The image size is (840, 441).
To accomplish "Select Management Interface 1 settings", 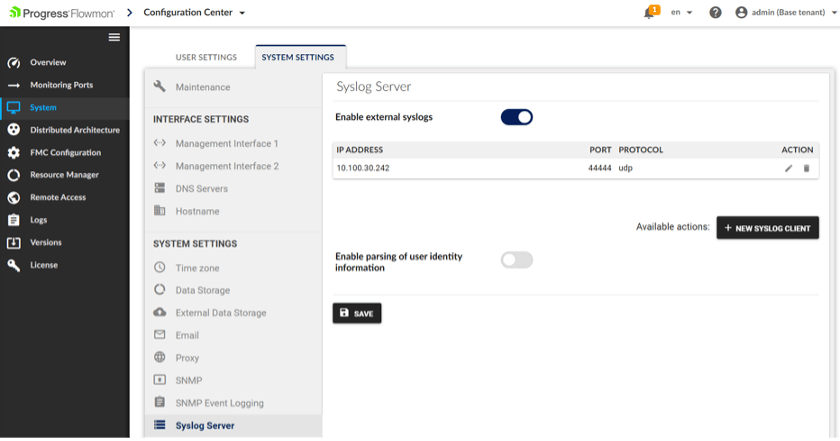I will pos(226,144).
